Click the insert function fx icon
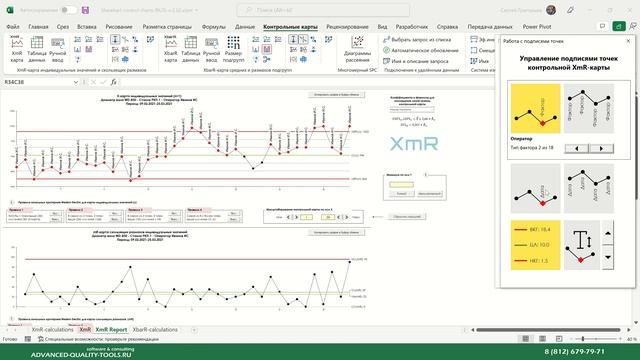Viewport: 640px width, 360px height. coord(113,82)
